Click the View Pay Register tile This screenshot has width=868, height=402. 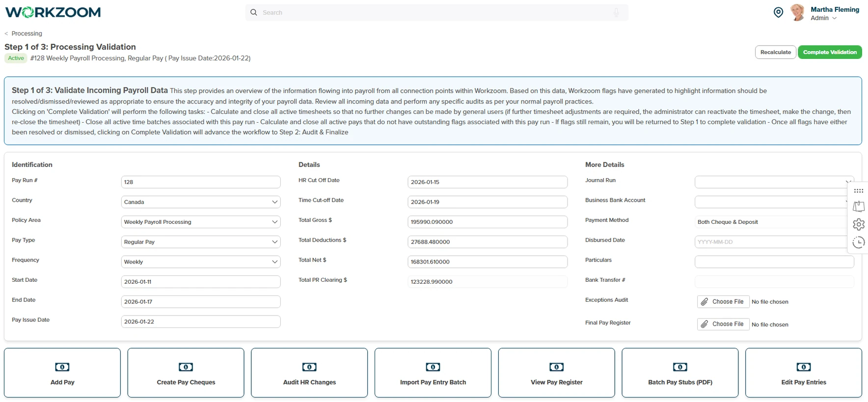(x=556, y=373)
